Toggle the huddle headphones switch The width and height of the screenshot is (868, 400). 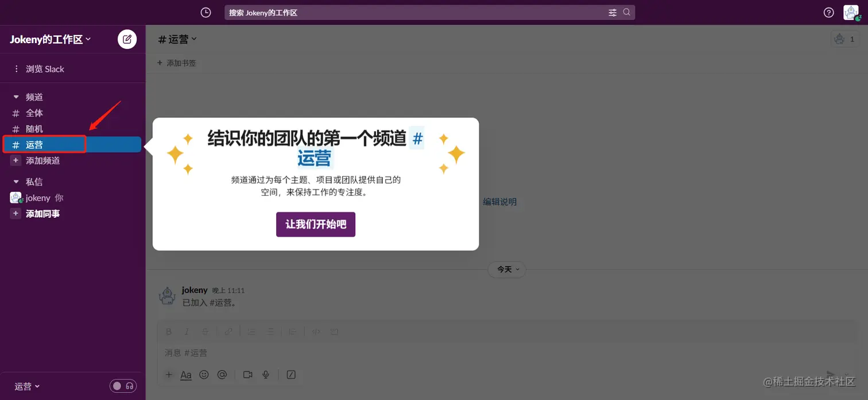coord(123,386)
